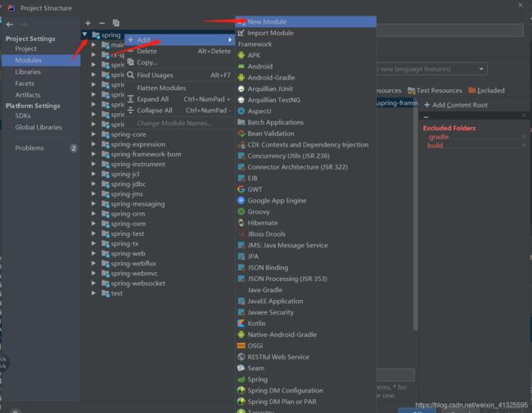Click the Hibernate framework icon

[x=241, y=223]
